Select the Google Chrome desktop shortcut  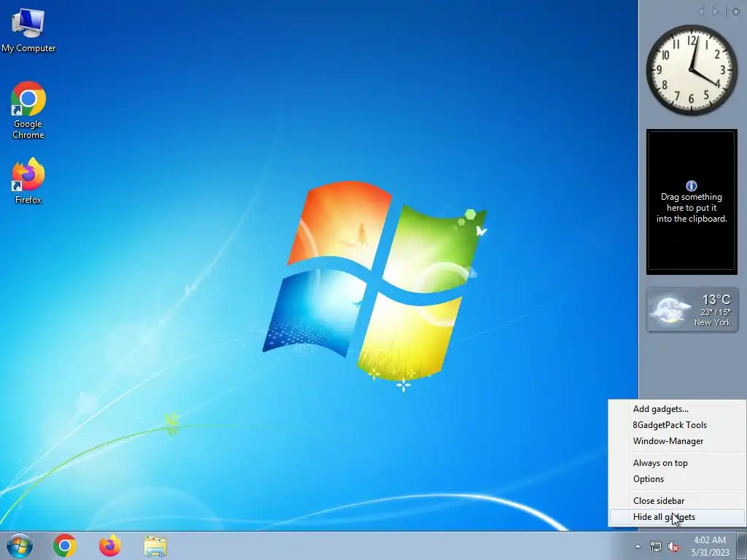coord(28,109)
